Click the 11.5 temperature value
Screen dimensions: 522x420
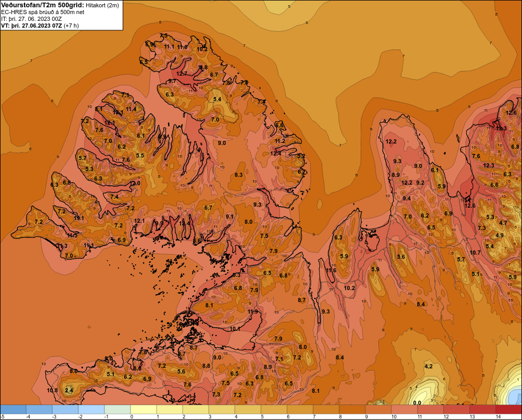click(x=72, y=235)
